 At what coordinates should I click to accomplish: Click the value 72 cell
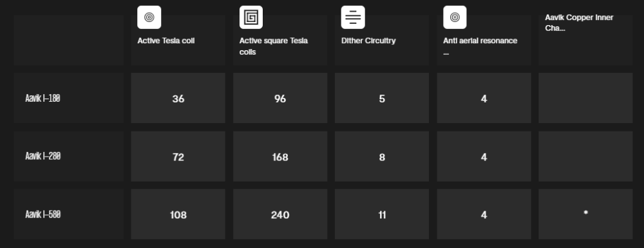tap(178, 157)
